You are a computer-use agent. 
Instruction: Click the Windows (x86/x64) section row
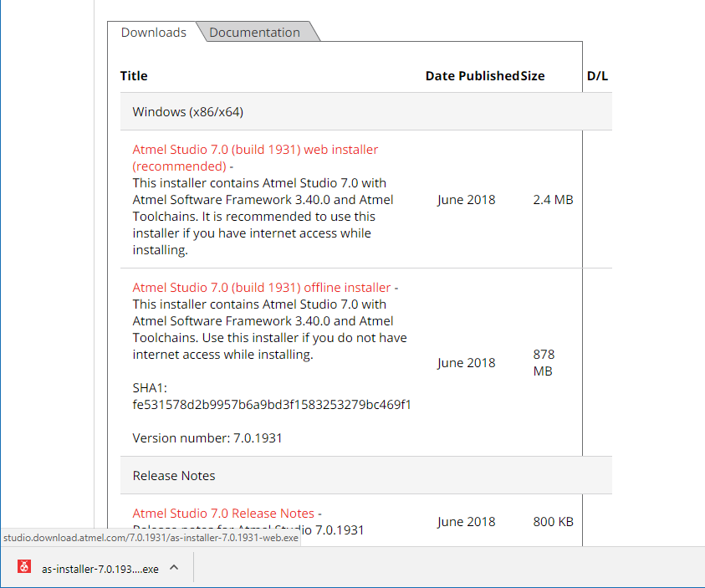click(x=366, y=111)
